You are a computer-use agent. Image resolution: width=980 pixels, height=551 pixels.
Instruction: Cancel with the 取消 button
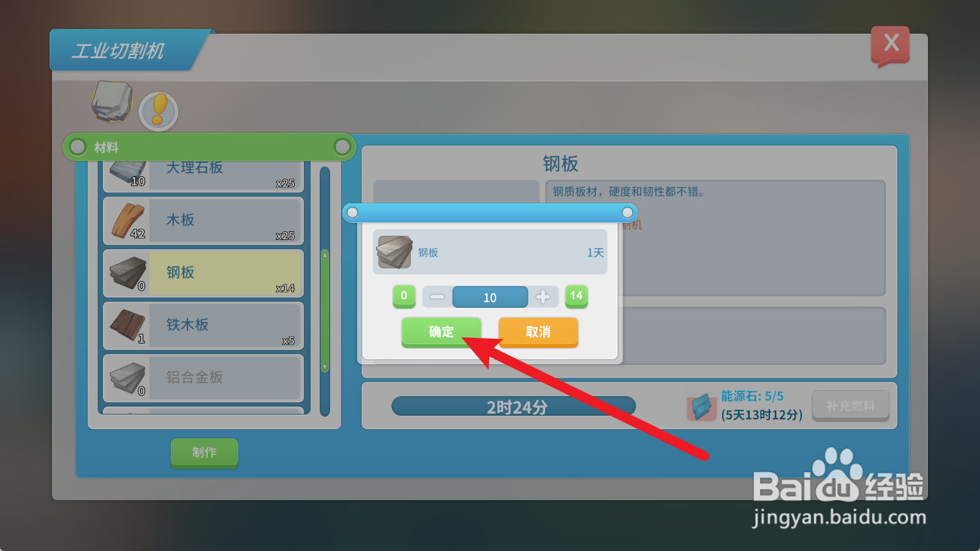tap(538, 332)
